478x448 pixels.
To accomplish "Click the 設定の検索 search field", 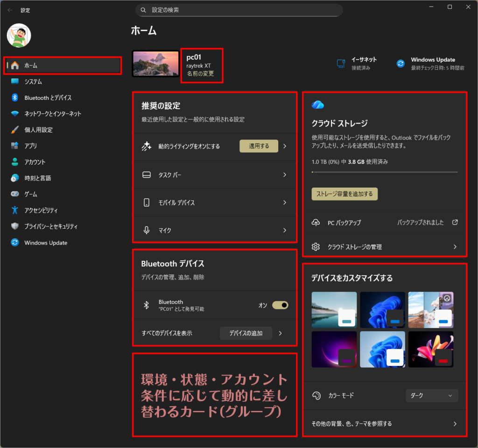I will click(239, 10).
